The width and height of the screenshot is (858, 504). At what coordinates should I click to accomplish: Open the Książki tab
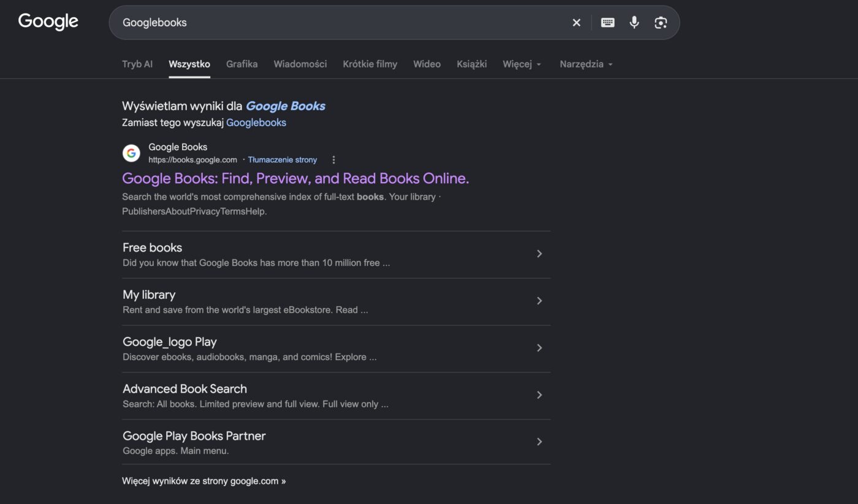[472, 64]
